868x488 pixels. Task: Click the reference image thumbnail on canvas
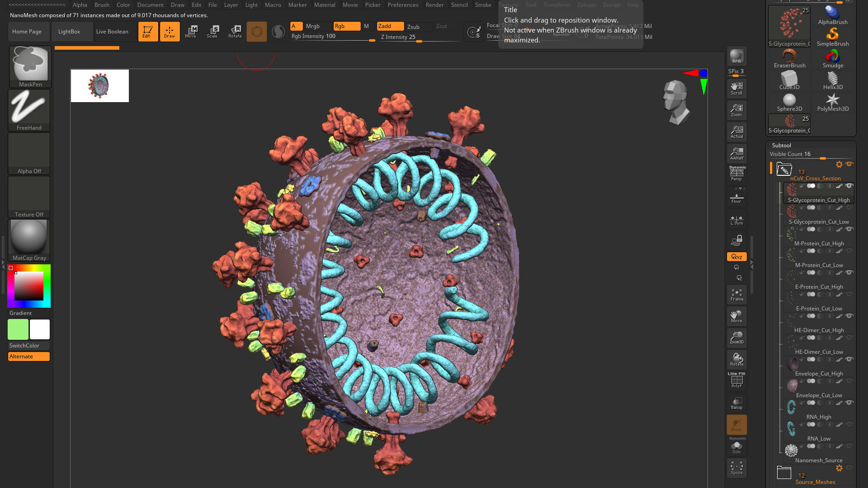click(99, 85)
